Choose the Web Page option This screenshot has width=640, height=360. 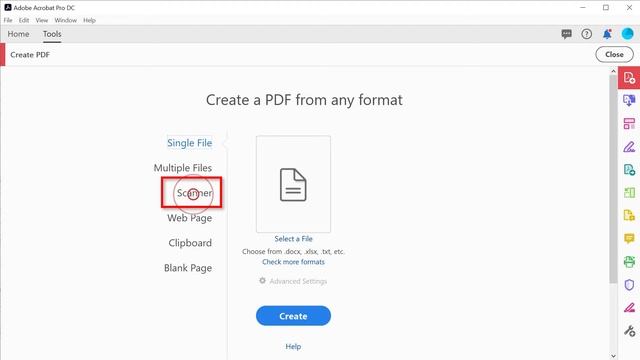point(189,218)
